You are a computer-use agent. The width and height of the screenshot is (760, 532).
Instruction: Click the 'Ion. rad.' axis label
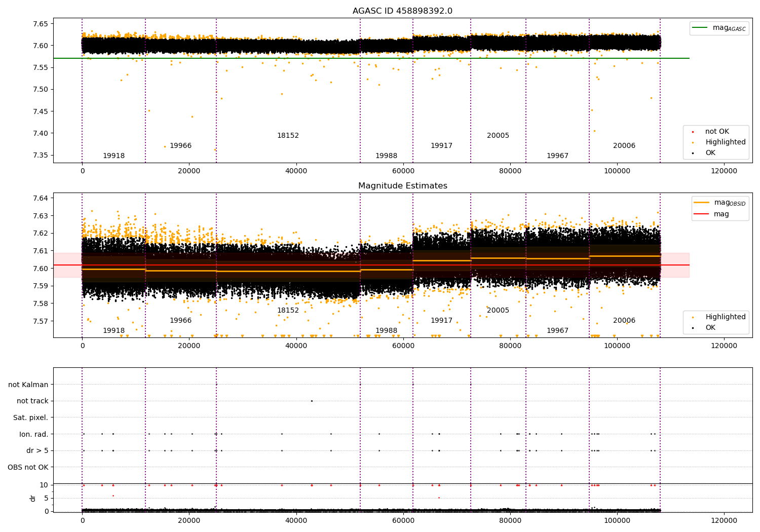pos(34,434)
